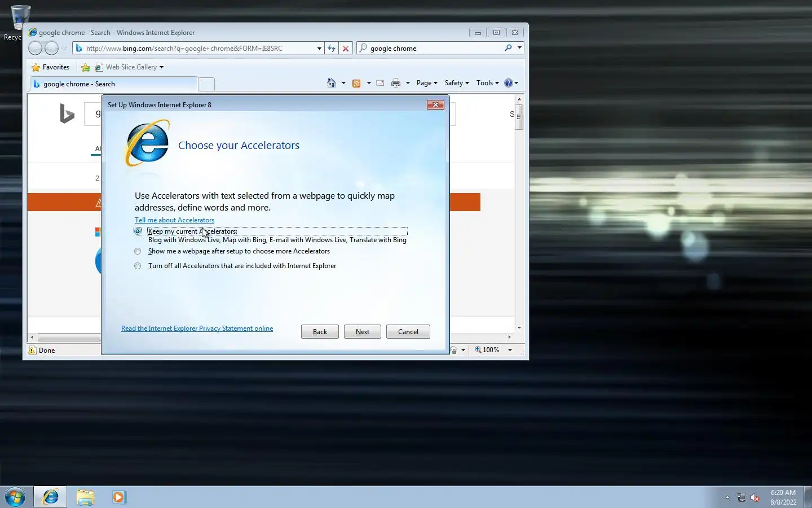Click horizontal scrollbar left arrow in IE
The width and height of the screenshot is (812, 508).
point(32,337)
